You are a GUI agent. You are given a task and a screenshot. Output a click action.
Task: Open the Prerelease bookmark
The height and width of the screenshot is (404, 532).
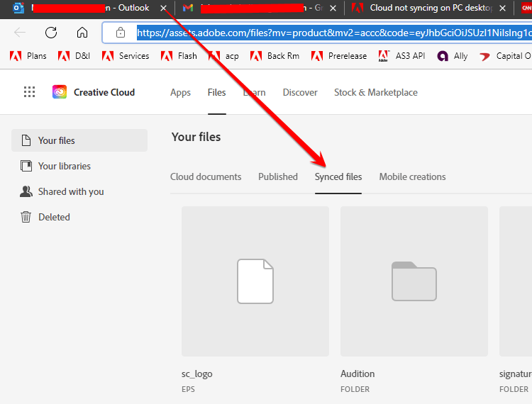[x=339, y=56]
